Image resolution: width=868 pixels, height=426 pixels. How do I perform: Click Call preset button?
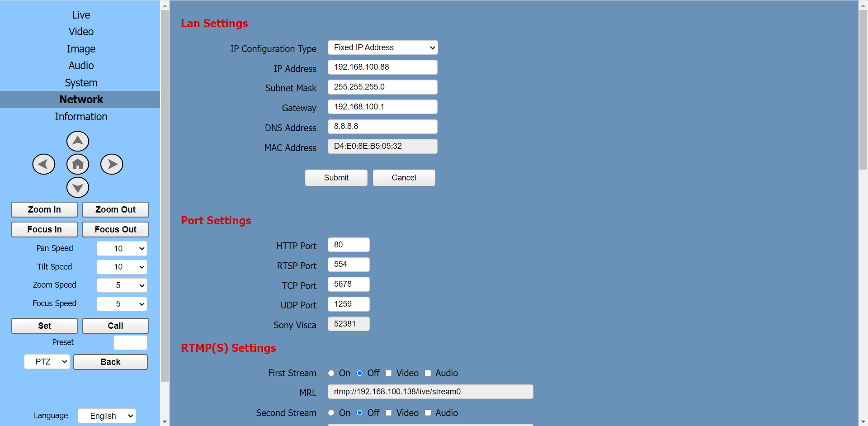(115, 326)
